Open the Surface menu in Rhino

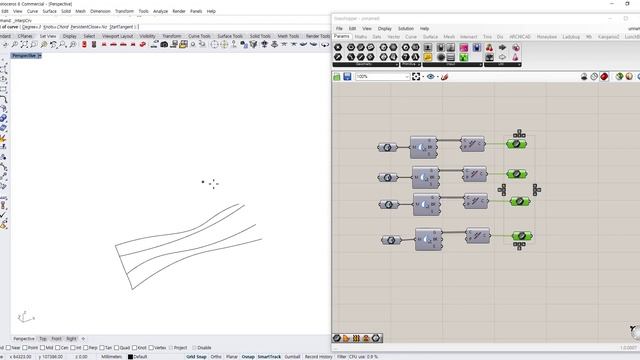tap(49, 11)
